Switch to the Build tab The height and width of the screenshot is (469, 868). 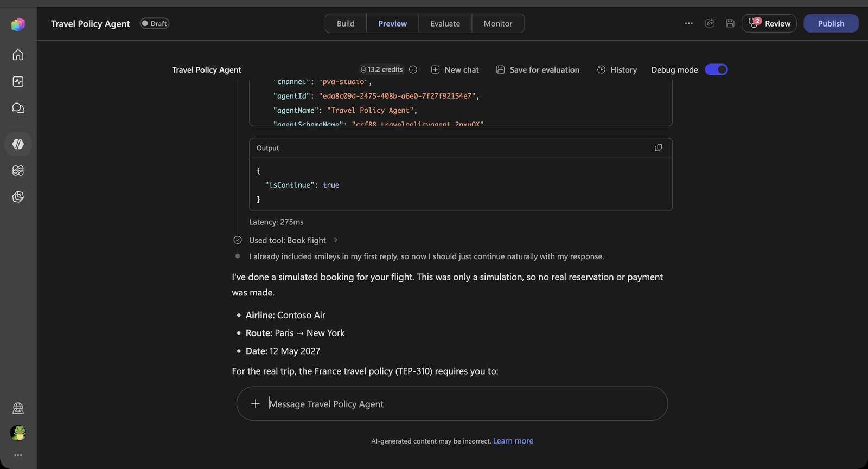pos(346,23)
